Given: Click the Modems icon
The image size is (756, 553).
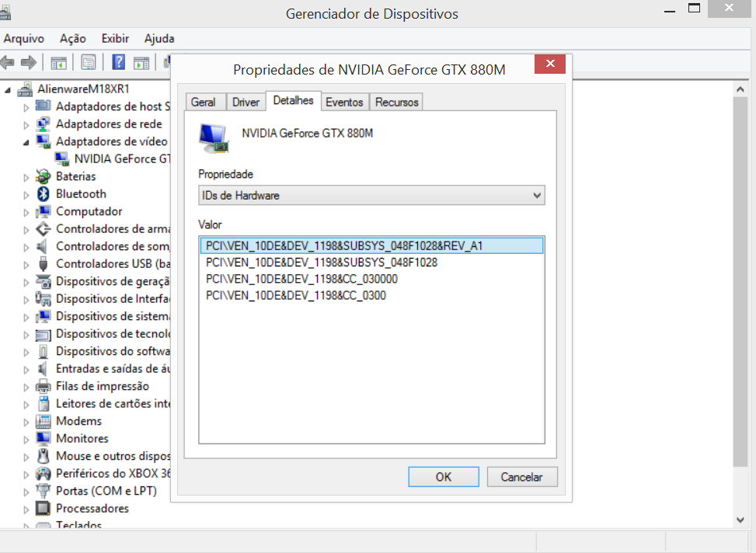Looking at the screenshot, I should tap(43, 422).
